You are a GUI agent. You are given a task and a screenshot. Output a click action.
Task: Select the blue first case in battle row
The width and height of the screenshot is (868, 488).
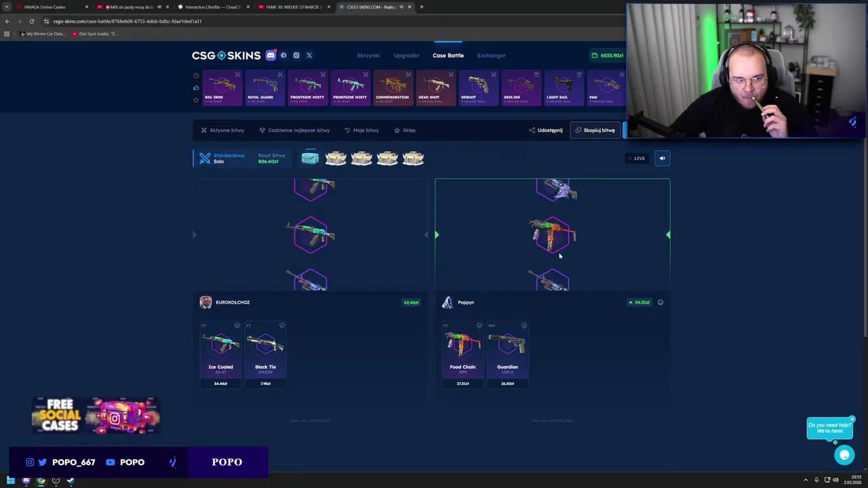(310, 159)
